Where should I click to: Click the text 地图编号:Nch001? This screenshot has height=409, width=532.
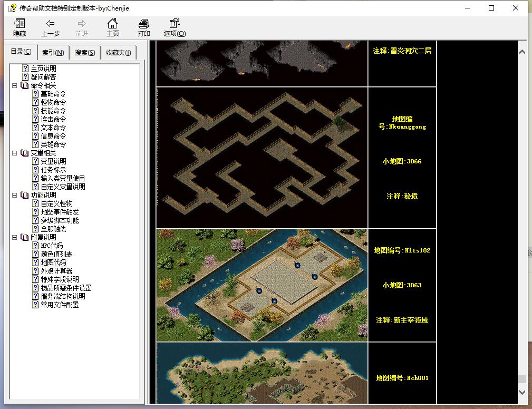[402, 378]
